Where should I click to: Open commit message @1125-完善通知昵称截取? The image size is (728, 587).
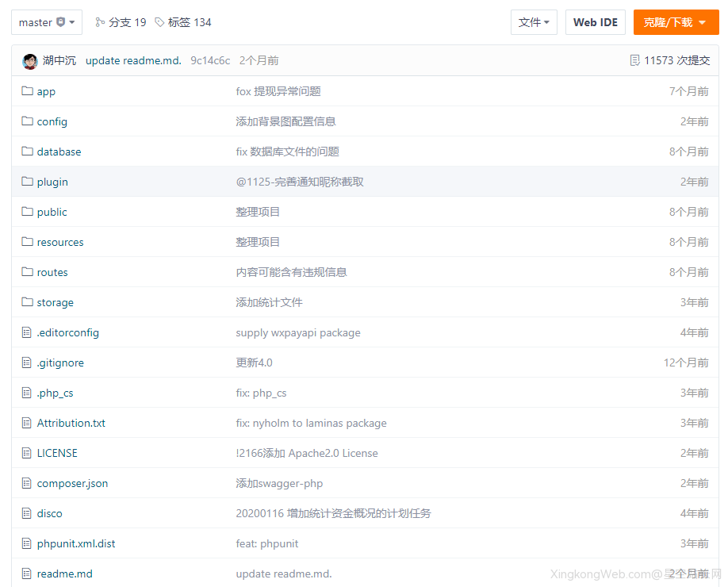pos(300,182)
